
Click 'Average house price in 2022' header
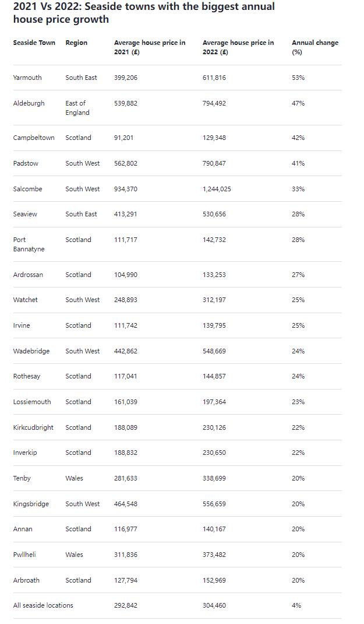tap(238, 47)
